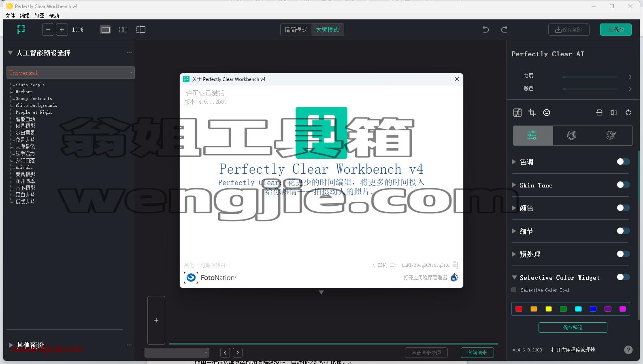Click the flip vertical icon
The image size is (643, 364).
599,113
